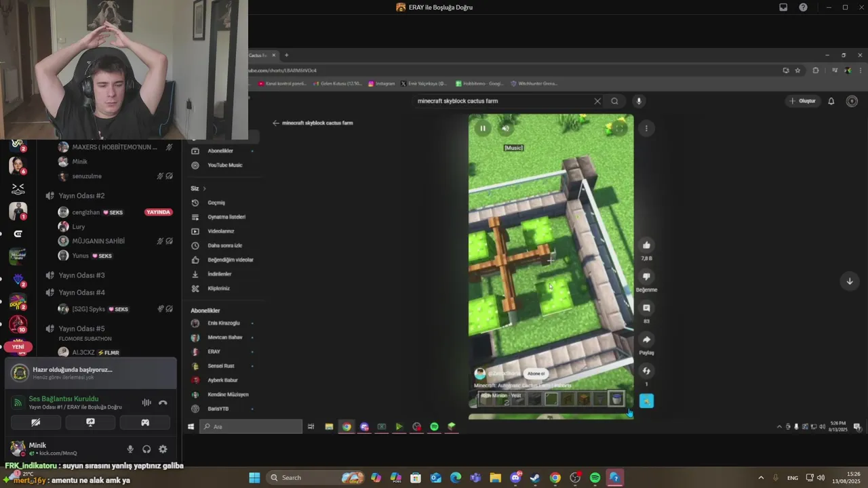Open YouTube notifications bell
This screenshot has width=868, height=488.
point(831,101)
